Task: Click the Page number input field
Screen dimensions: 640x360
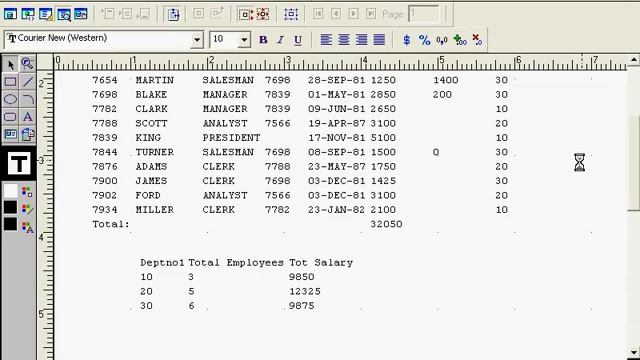Action: tap(424, 14)
